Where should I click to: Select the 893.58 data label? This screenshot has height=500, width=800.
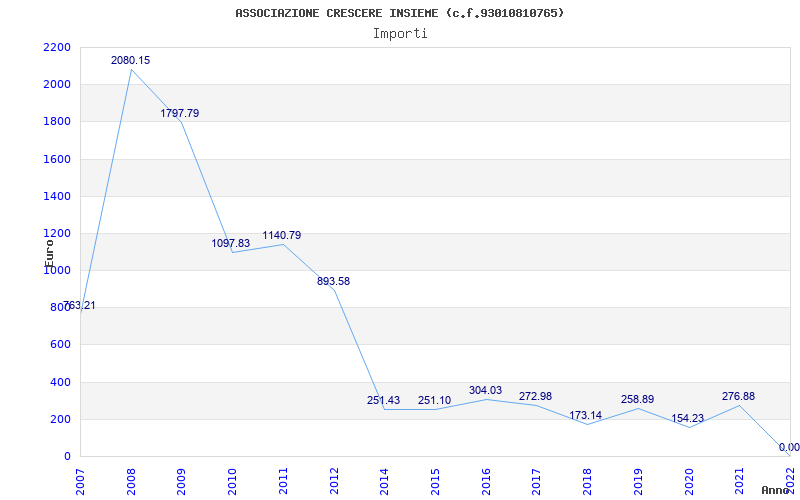click(333, 281)
